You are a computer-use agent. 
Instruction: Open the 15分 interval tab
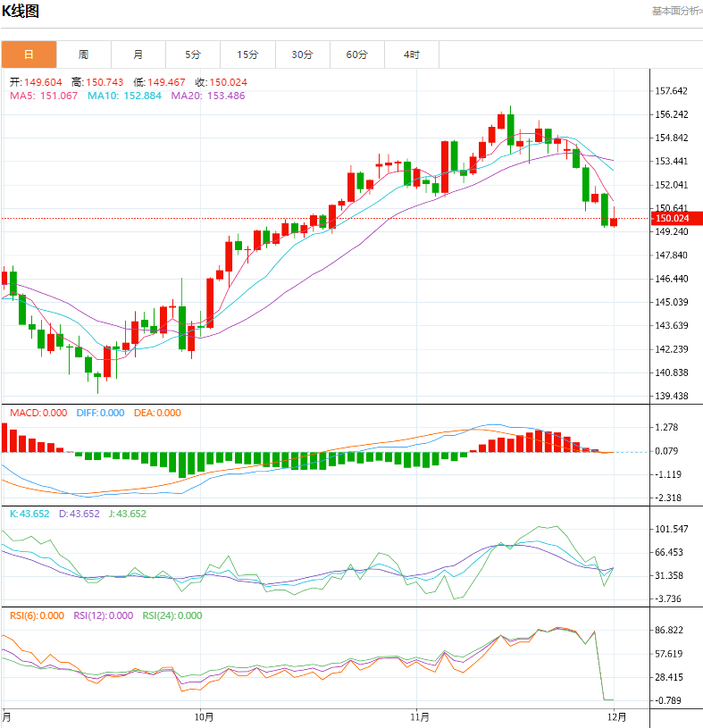tap(247, 54)
